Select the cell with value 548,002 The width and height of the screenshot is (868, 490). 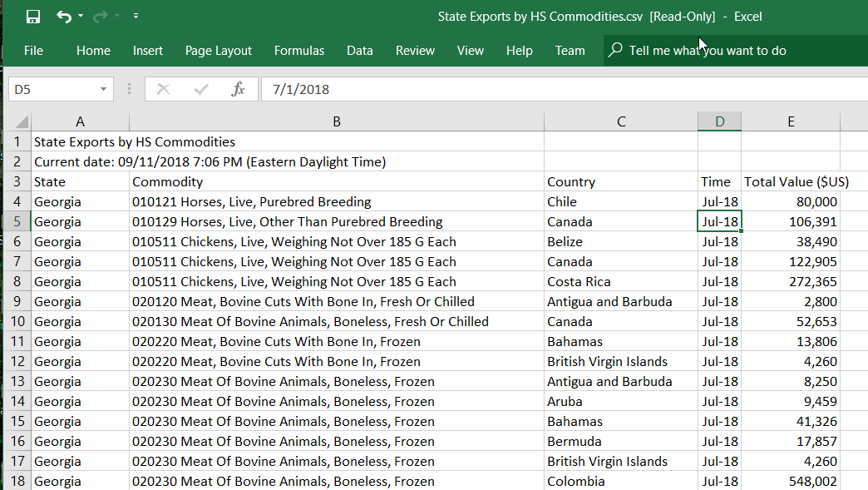[790, 481]
